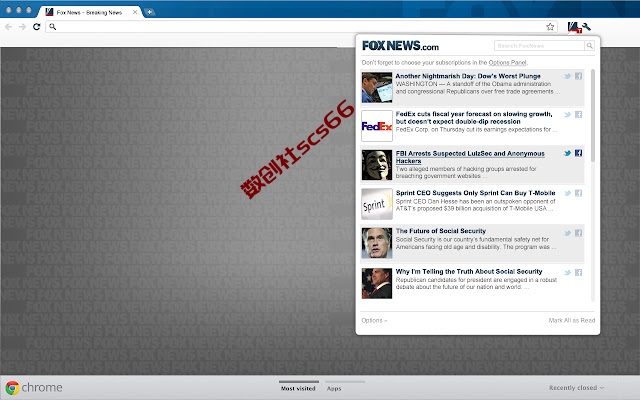This screenshot has width=640, height=400.
Task: Tweet the FedEx forecast story
Action: pos(567,115)
